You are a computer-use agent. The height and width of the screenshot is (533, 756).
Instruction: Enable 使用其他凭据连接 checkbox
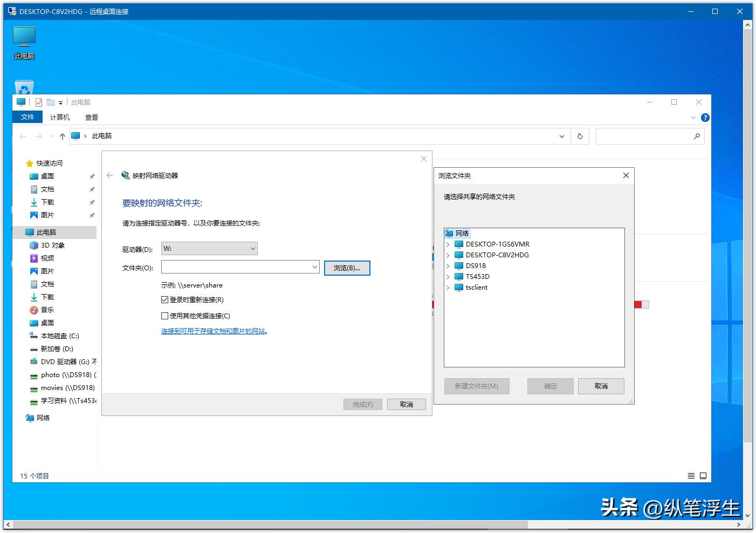click(165, 316)
